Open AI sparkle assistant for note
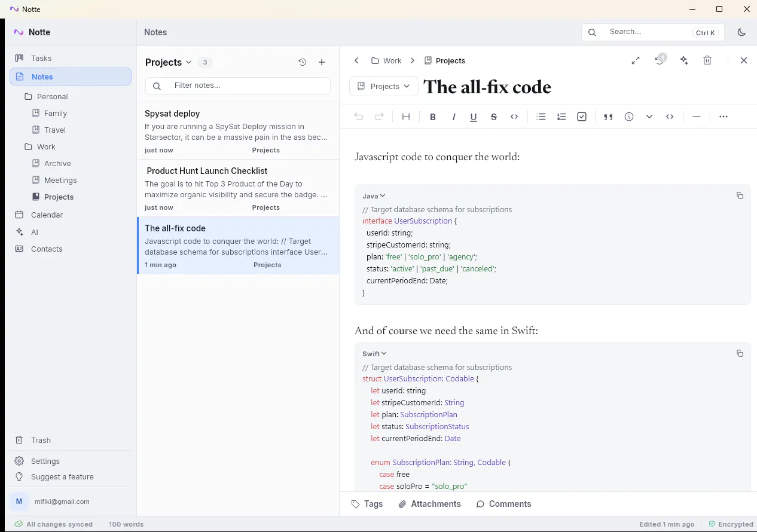757x532 pixels. 685,60
